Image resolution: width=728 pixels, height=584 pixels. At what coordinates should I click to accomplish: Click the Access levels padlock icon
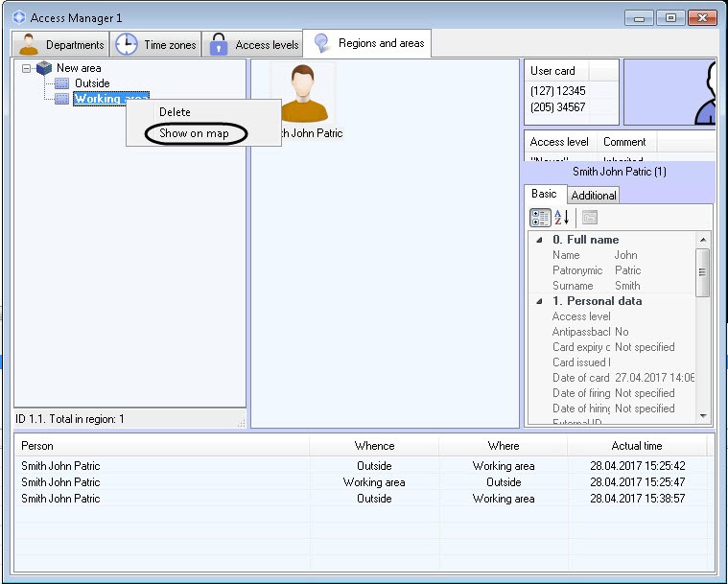(219, 44)
